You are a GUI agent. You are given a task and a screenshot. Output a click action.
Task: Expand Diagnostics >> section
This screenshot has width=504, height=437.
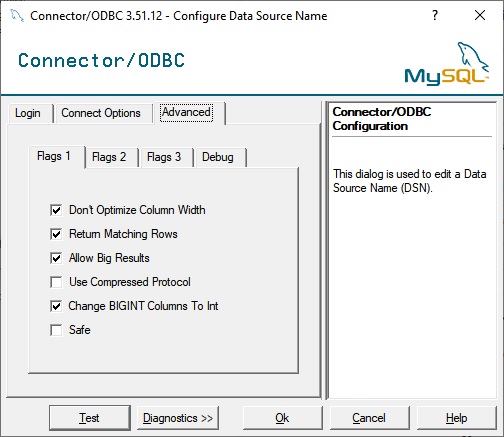point(178,418)
